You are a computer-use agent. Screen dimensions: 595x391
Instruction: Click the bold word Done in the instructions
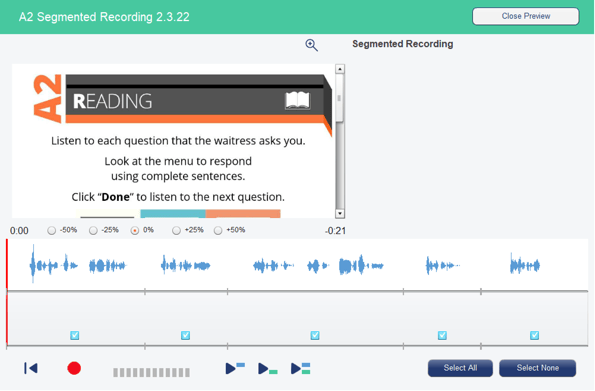[115, 197]
